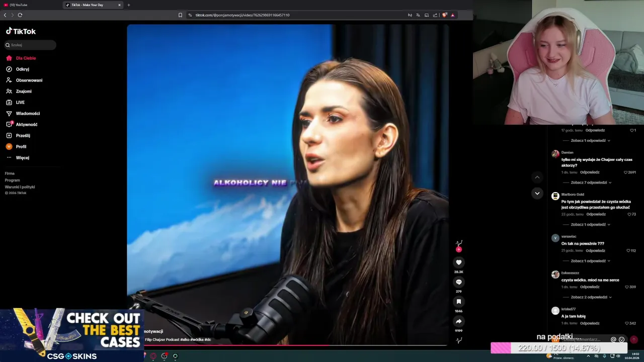Like Łukassszzz's comment with 309 likes
Image resolution: width=644 pixels, height=362 pixels.
626,287
